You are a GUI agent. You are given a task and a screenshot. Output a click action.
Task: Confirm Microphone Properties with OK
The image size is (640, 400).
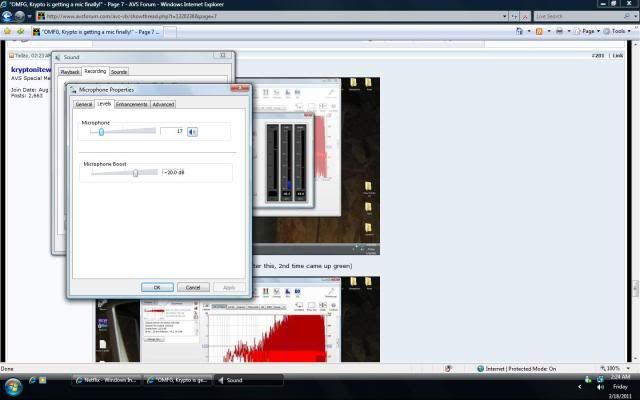point(157,287)
